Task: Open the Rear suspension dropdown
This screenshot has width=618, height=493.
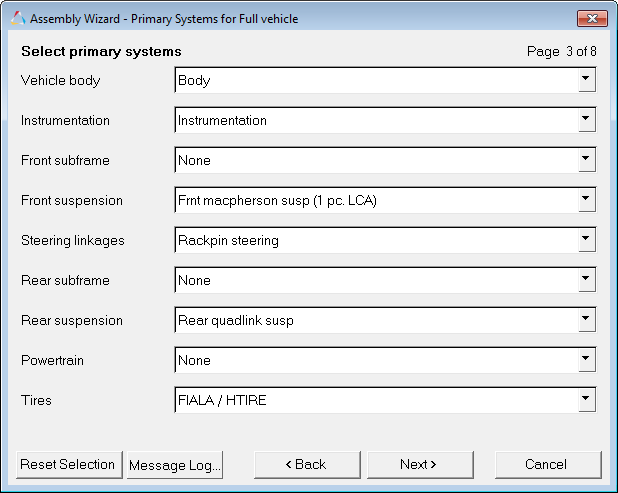Action: tap(586, 320)
